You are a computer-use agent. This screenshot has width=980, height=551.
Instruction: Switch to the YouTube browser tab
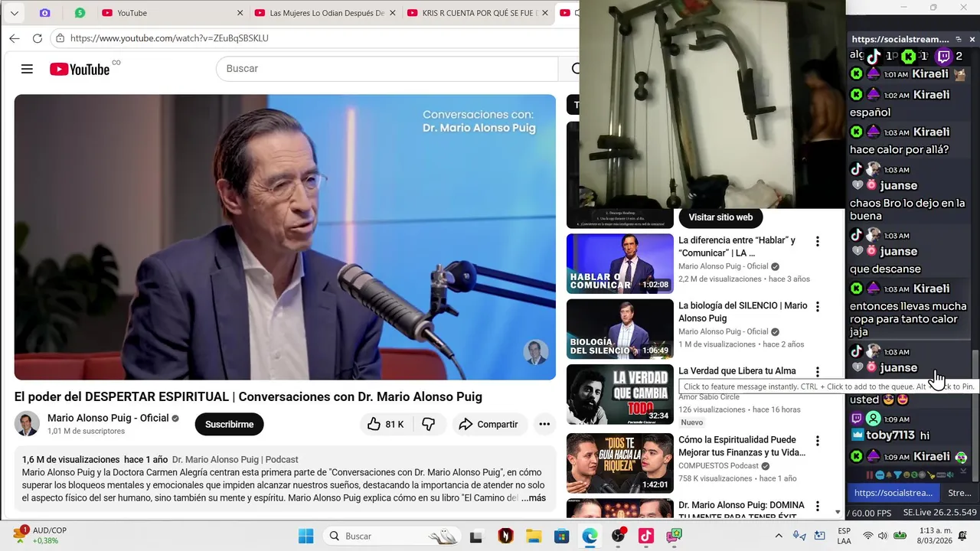coord(172,13)
